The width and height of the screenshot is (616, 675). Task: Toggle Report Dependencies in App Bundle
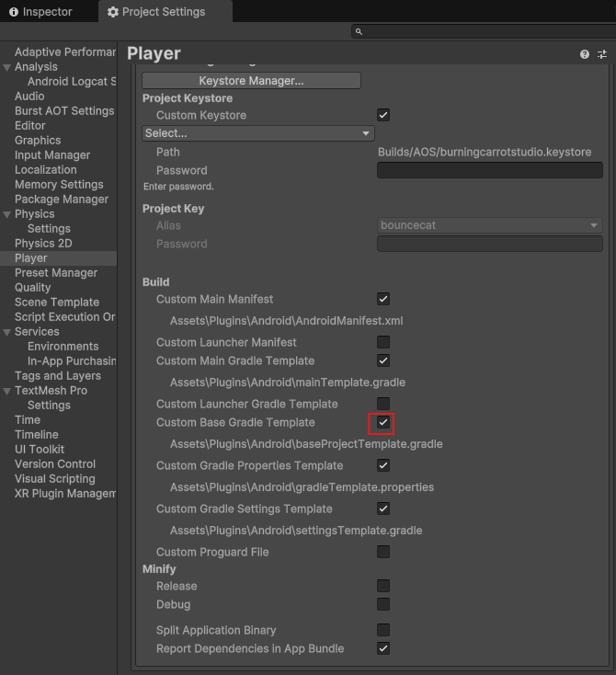(x=383, y=648)
